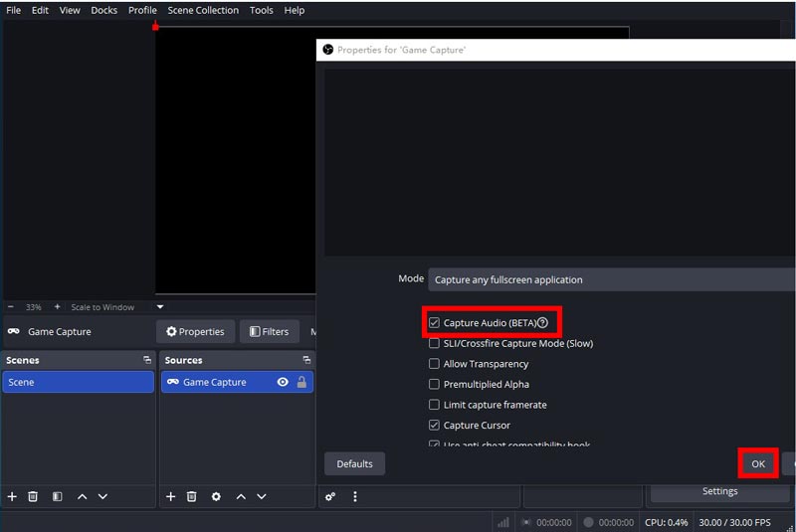The height and width of the screenshot is (532, 796).
Task: Open audio mixer advanced properties gears icon
Action: 330,496
